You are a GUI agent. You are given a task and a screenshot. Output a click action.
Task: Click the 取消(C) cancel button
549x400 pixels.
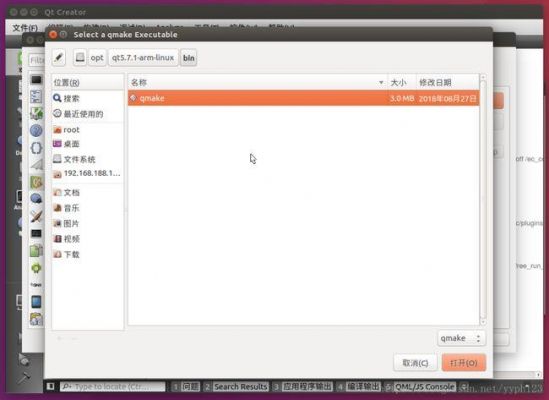[x=415, y=363]
